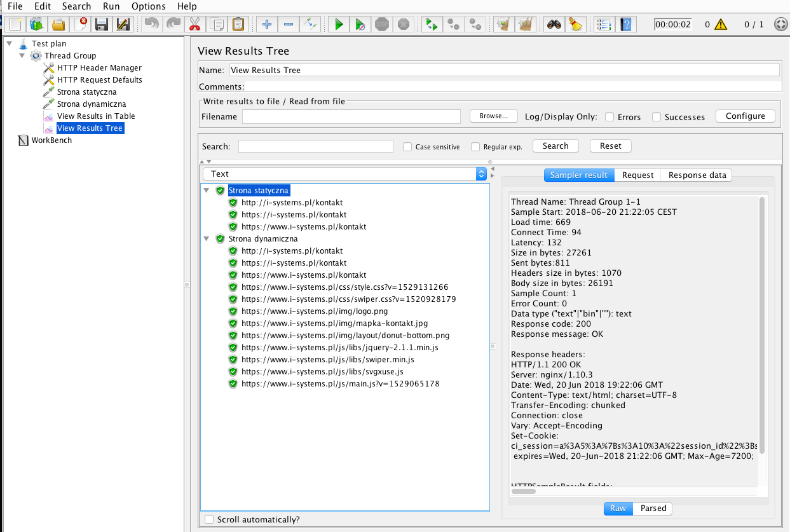Click the binoculars Search icon in toolbar
790x532 pixels.
point(554,25)
